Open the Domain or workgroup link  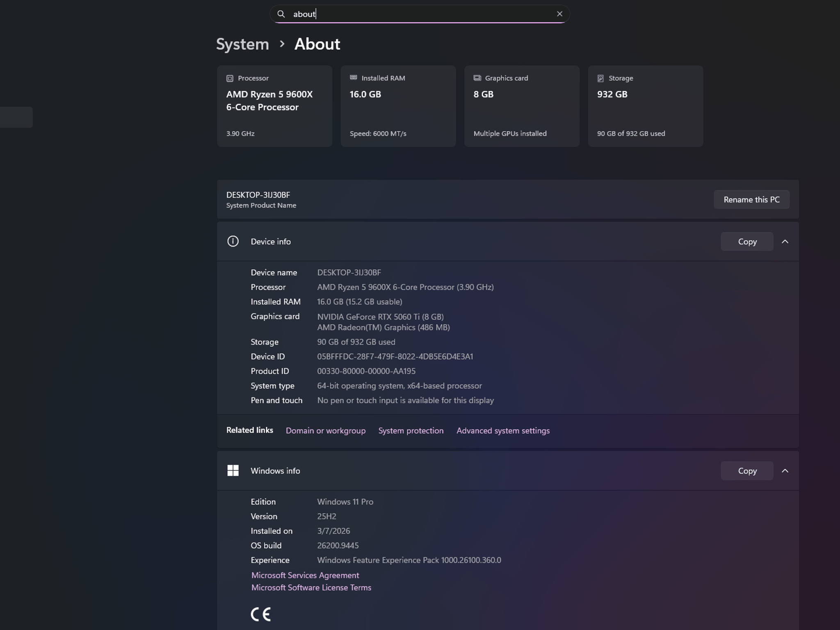[326, 431]
